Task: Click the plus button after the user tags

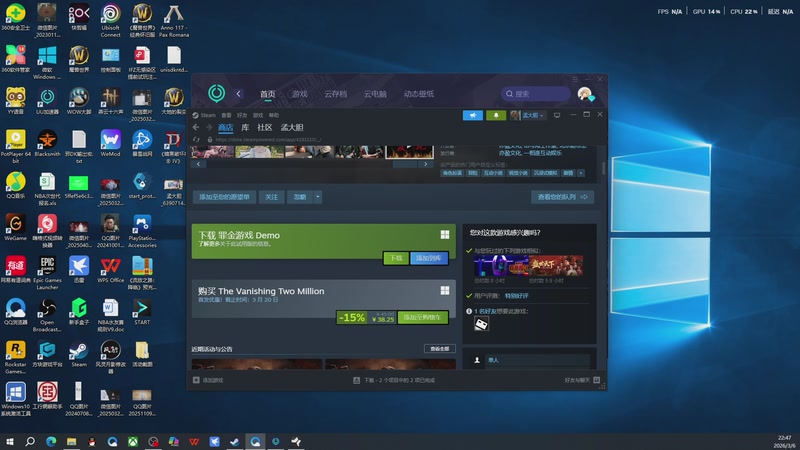Action: coord(581,173)
